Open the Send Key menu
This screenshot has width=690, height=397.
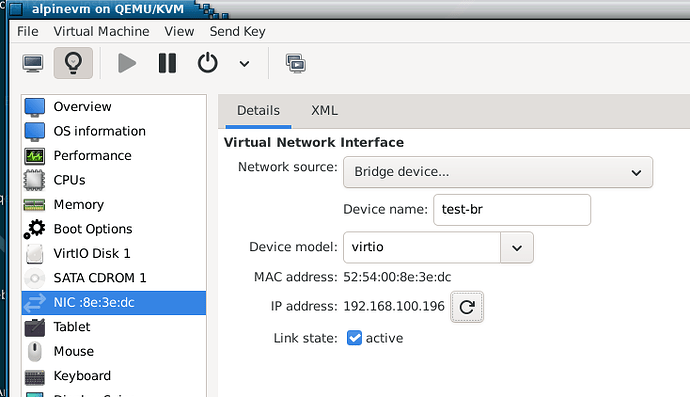pos(237,31)
